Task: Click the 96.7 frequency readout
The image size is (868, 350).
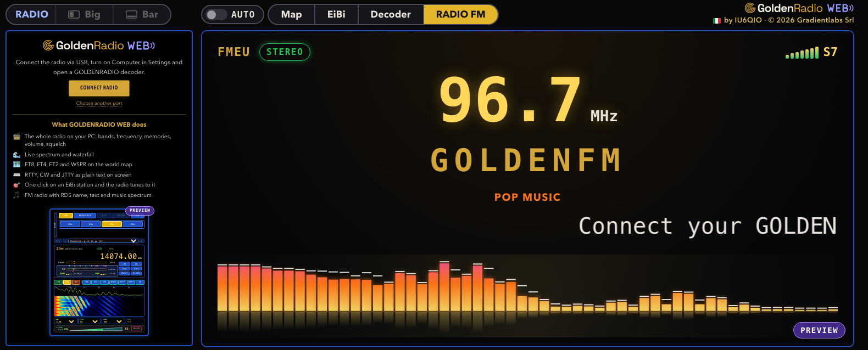Action: pyautogui.click(x=510, y=100)
